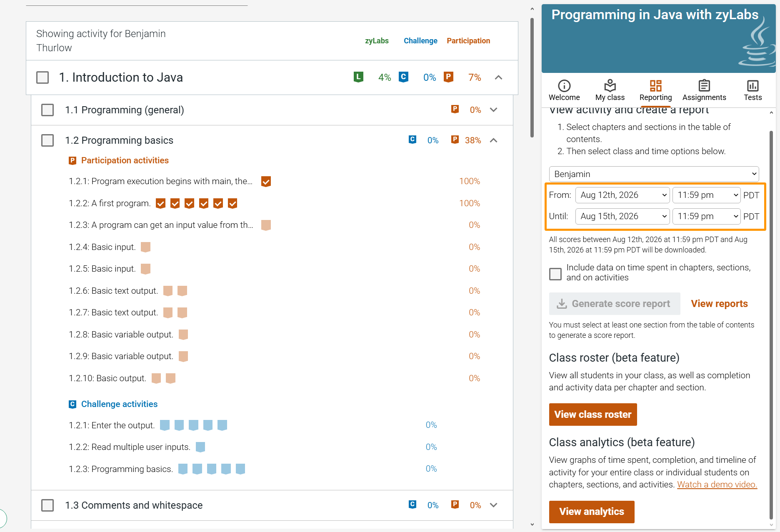Click the first blue marker of 1.2.1 Enter the output

click(165, 425)
